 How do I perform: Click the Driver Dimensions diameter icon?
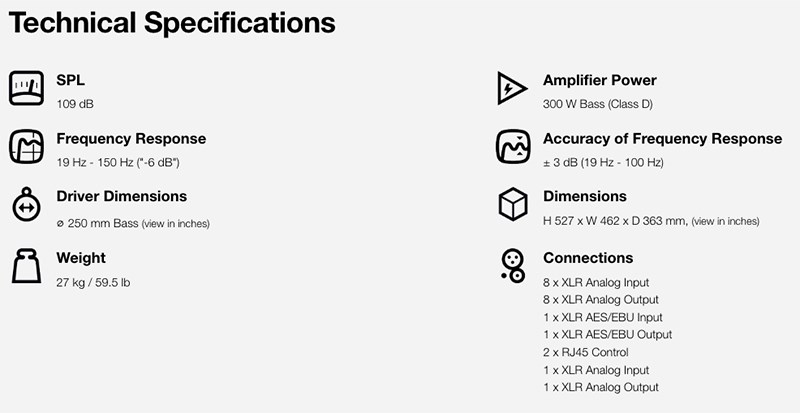26,204
